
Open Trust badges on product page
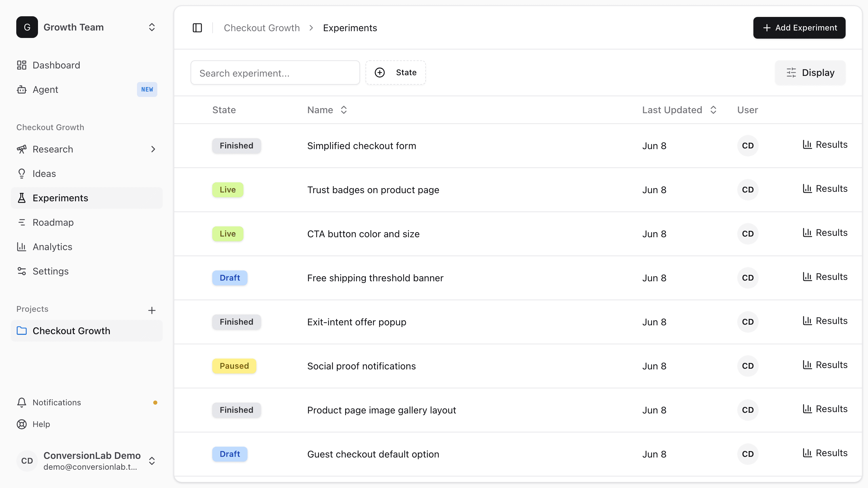pos(373,190)
